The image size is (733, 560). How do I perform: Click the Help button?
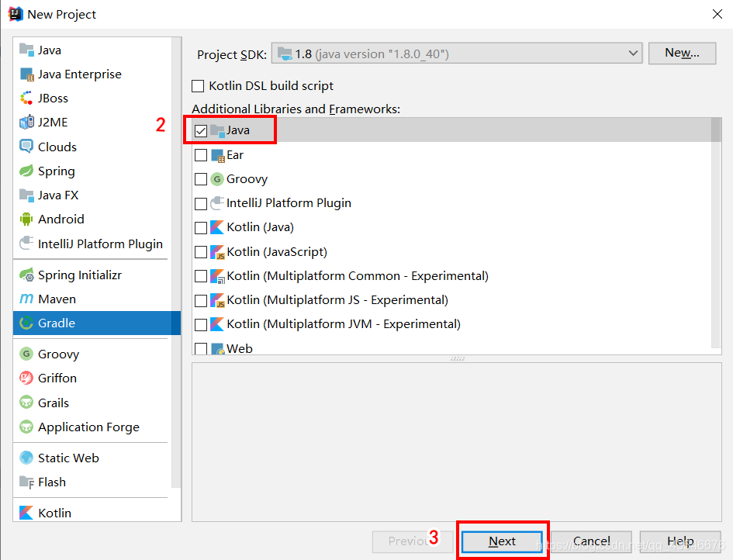tap(680, 541)
